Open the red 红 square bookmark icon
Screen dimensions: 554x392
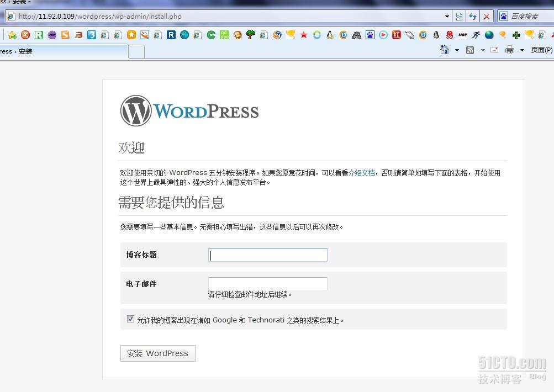click(x=397, y=35)
